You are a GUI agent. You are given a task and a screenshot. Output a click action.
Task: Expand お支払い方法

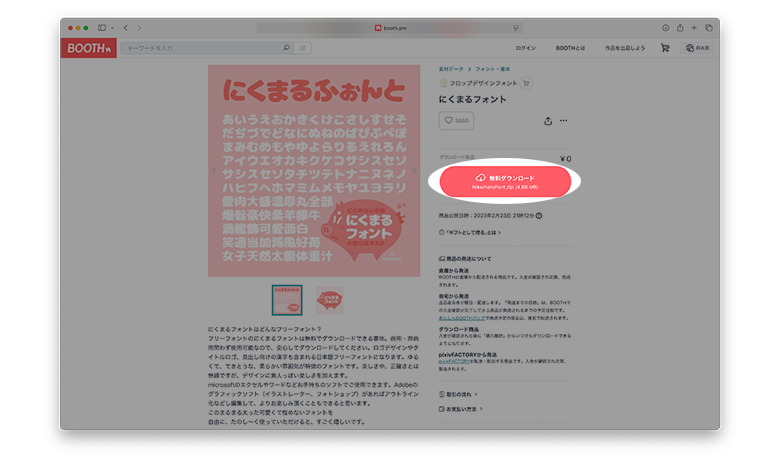461,409
